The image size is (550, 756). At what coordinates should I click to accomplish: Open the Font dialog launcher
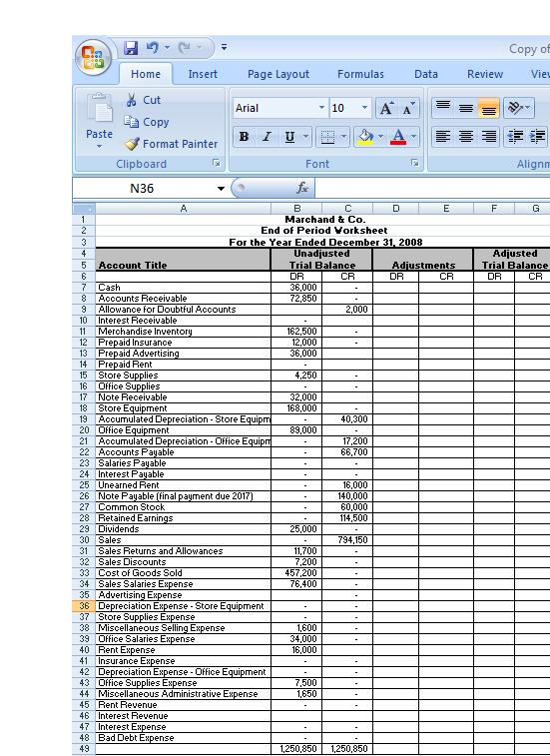coord(415,164)
